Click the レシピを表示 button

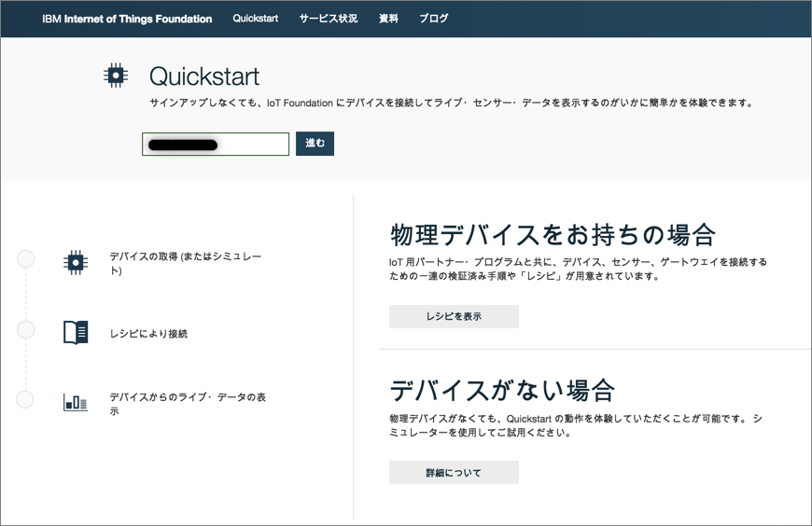(454, 316)
